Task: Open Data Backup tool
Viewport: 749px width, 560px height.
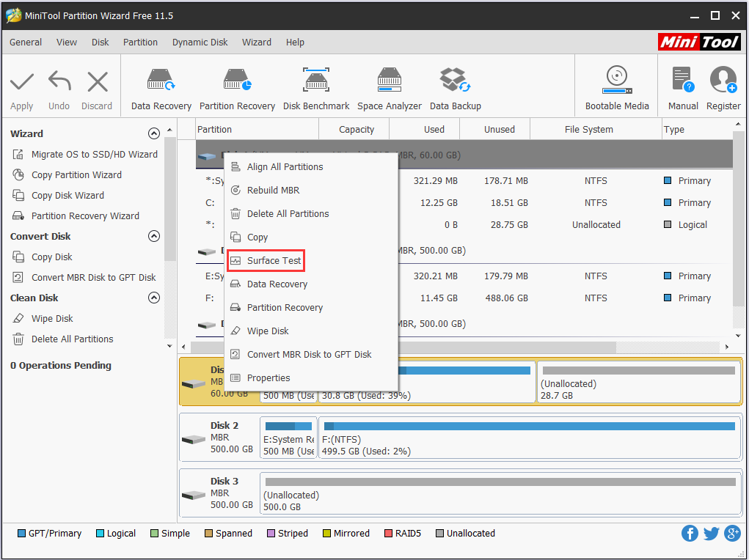Action: tap(456, 89)
